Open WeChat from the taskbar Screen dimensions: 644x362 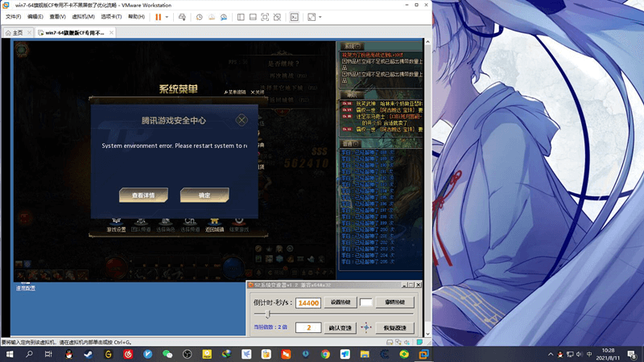(x=167, y=354)
